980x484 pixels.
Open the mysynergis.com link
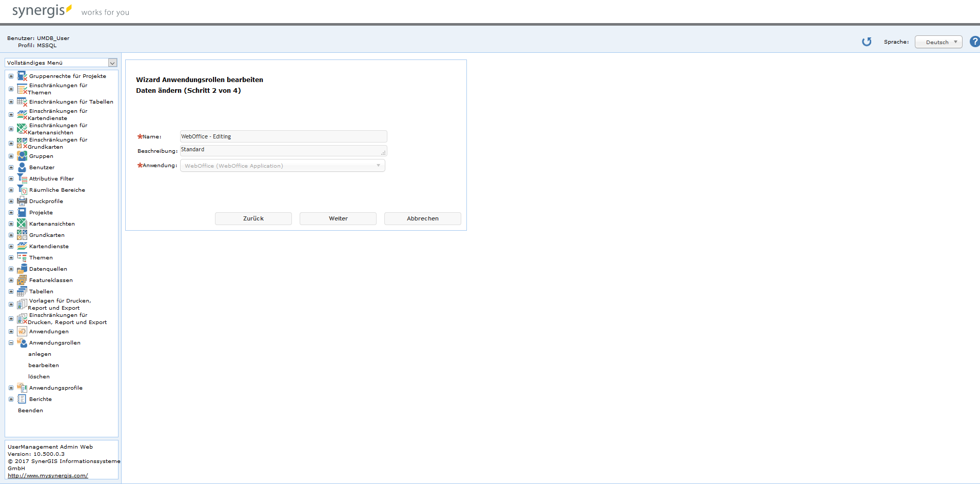click(x=47, y=475)
